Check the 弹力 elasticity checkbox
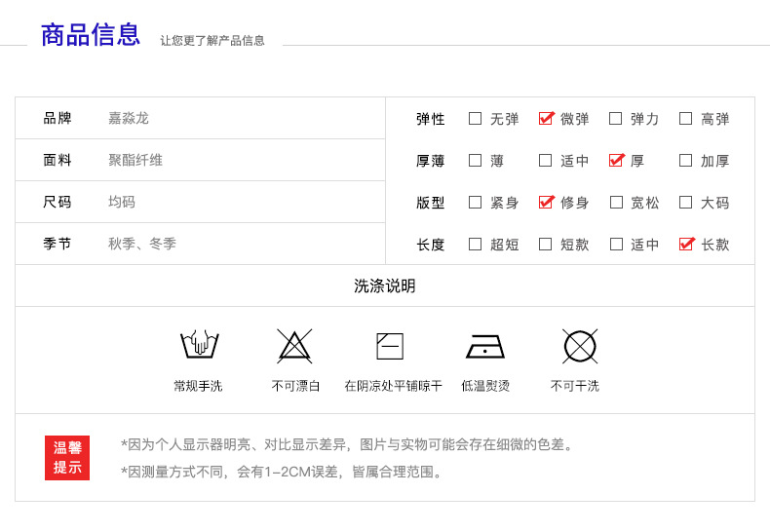 [615, 118]
